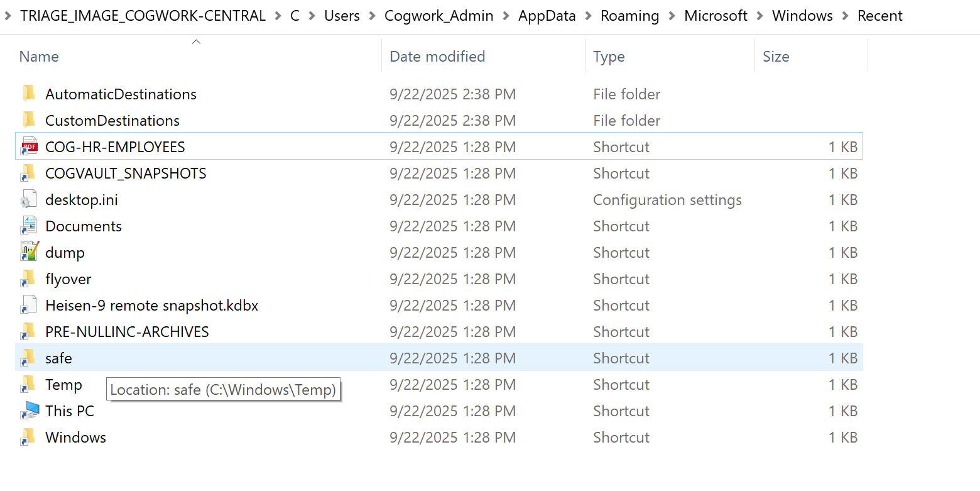The width and height of the screenshot is (980, 491).
Task: Navigate to AppData in the breadcrumb path
Action: (x=547, y=16)
